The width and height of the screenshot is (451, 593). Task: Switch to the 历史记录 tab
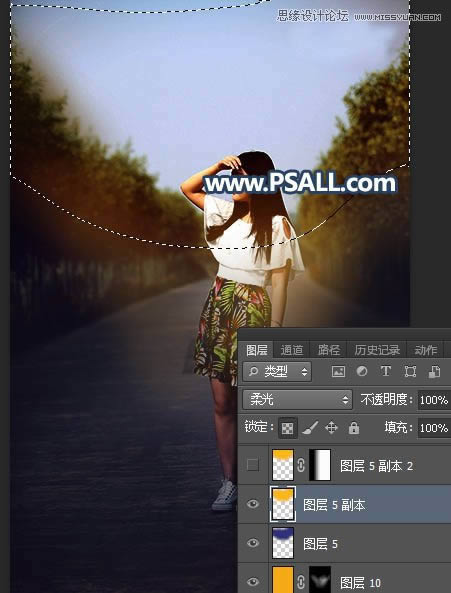[377, 350]
